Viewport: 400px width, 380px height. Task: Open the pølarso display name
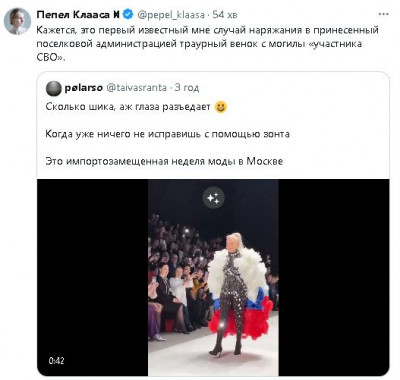pos(83,88)
